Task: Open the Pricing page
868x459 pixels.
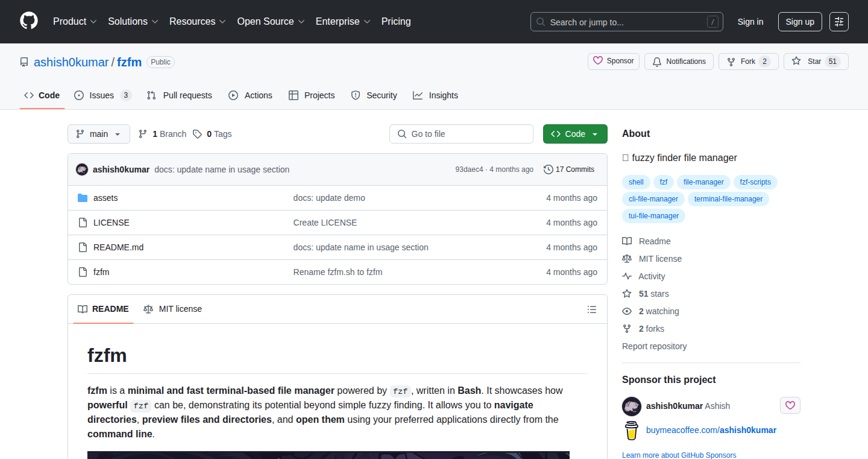Action: pyautogui.click(x=396, y=21)
